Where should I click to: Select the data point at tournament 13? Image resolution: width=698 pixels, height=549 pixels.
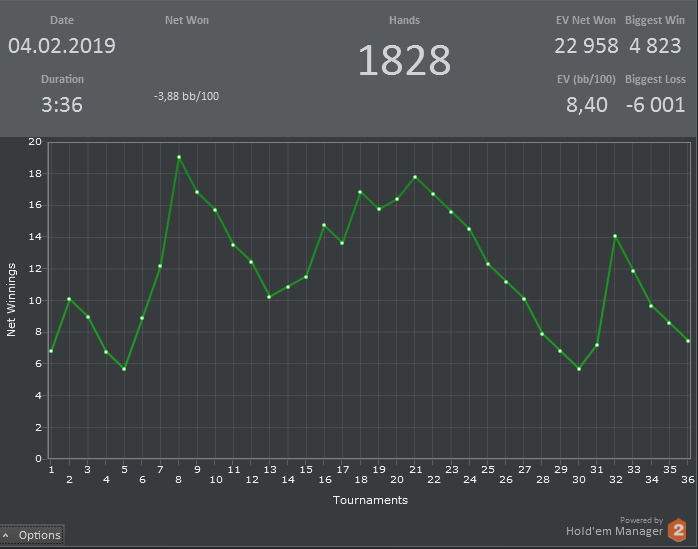point(269,297)
